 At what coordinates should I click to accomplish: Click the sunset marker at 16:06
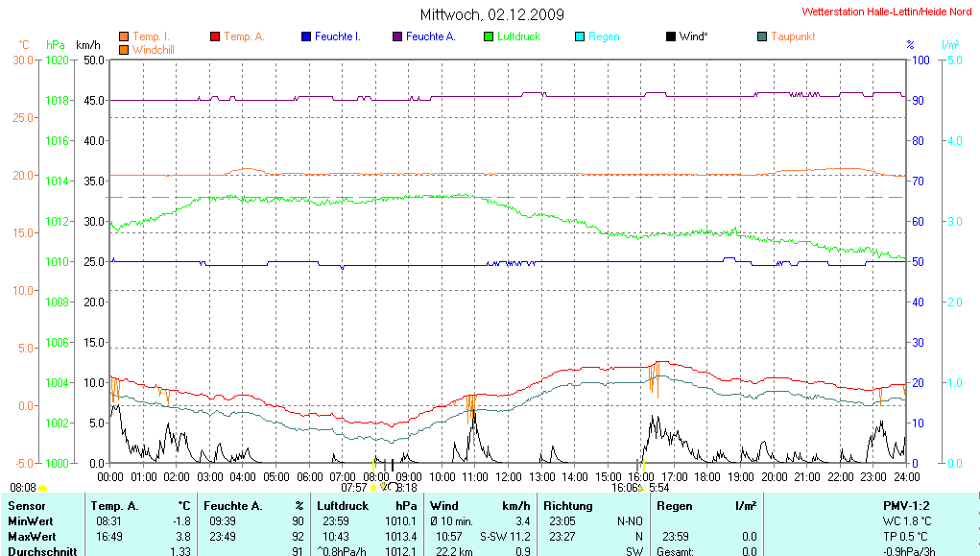click(640, 489)
